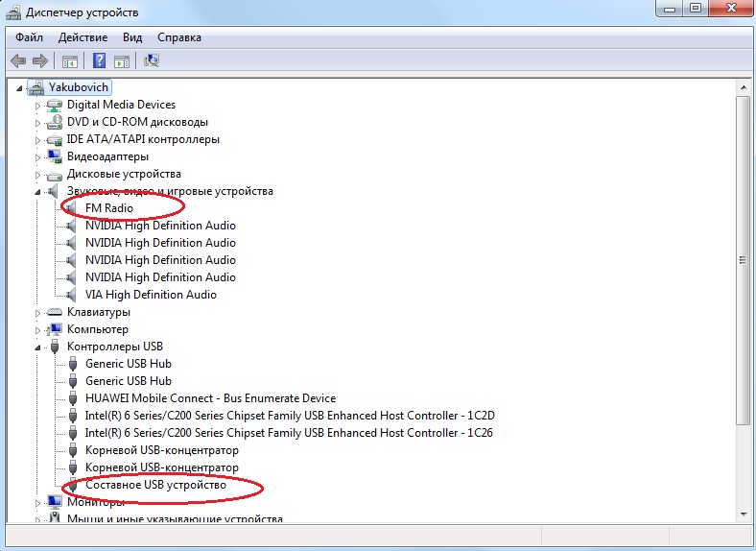Image resolution: width=756 pixels, height=551 pixels.
Task: Click the Back arrow in toolbar
Action: (18, 60)
